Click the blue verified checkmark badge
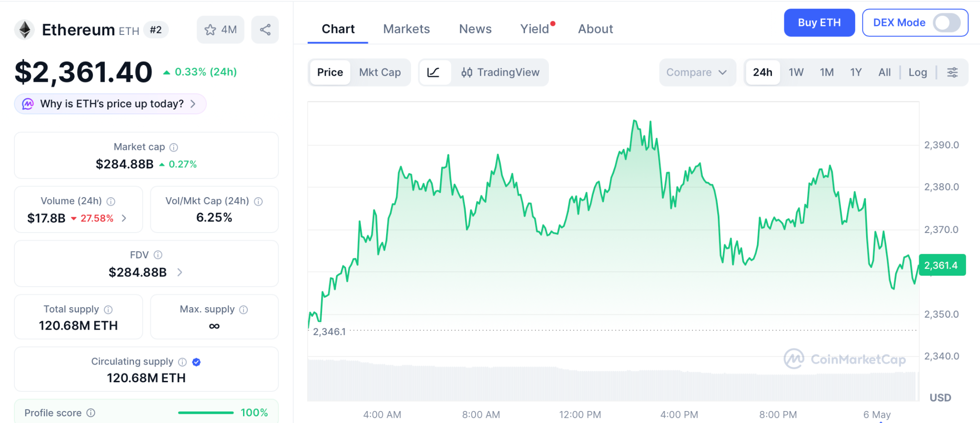The image size is (980, 423). [196, 362]
